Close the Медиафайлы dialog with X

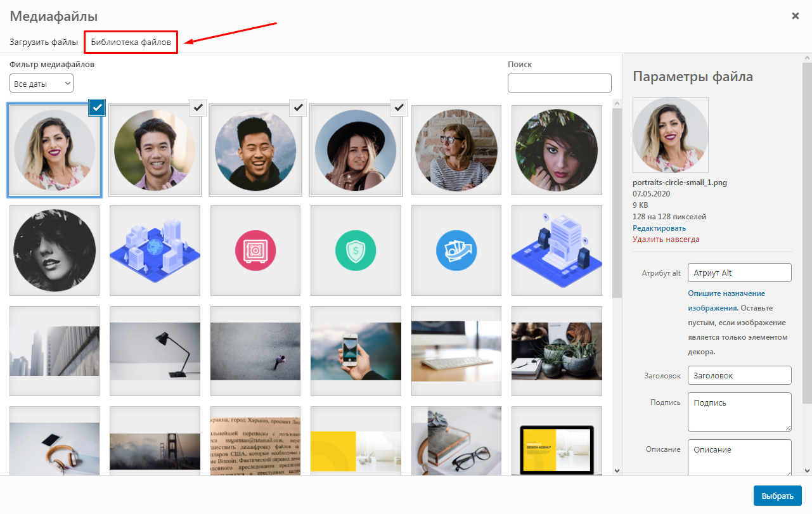tap(795, 16)
